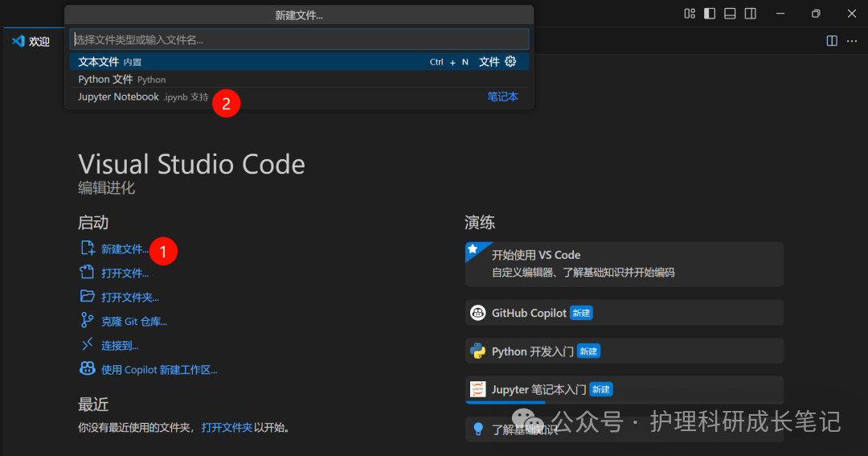Toggle the bottom panel icon

coord(730,14)
